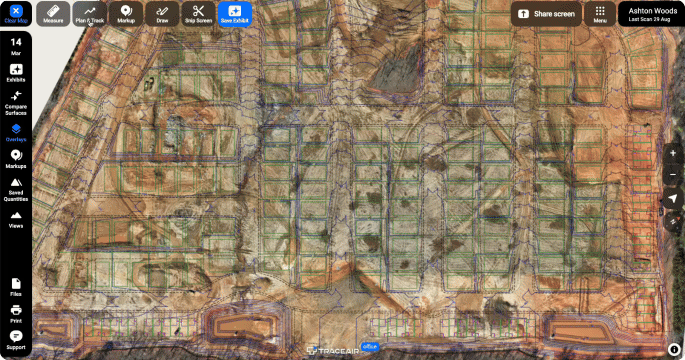This screenshot has width=685, height=360.
Task: Open Saved Quantities
Action: click(x=16, y=190)
